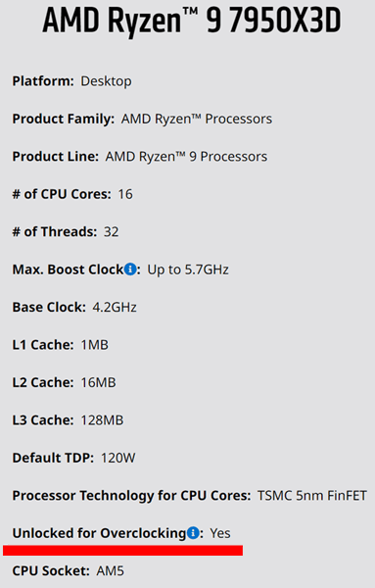Click AMD Ryzen 9 Processors product line value
Image resolution: width=375 pixels, height=588 pixels.
[x=186, y=157]
